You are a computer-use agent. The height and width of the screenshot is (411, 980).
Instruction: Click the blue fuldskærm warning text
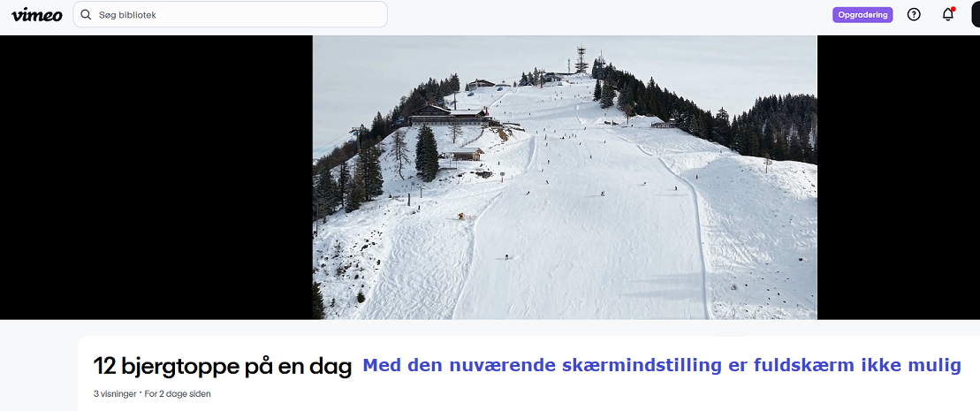click(661, 365)
